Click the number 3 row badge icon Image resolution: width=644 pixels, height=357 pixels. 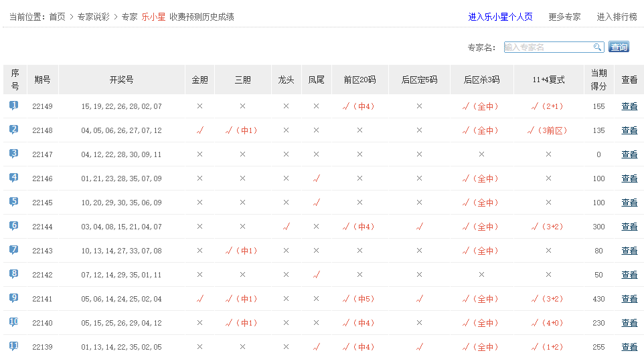point(14,154)
